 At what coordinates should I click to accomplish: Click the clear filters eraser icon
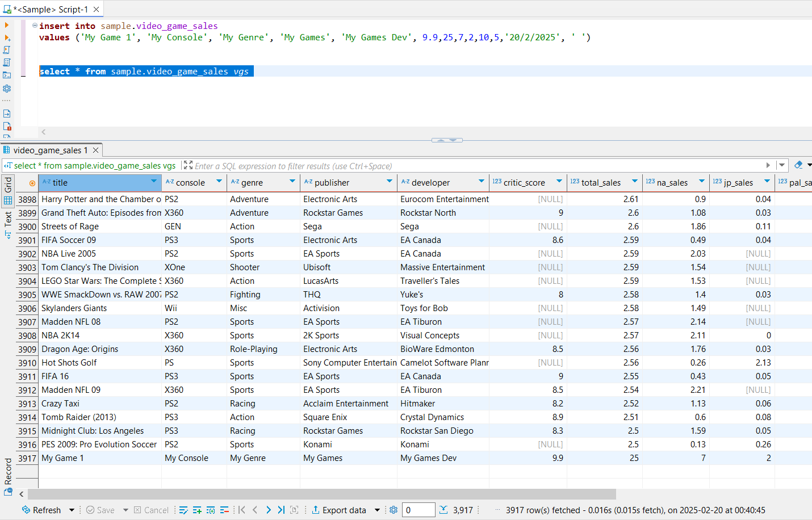tap(798, 165)
